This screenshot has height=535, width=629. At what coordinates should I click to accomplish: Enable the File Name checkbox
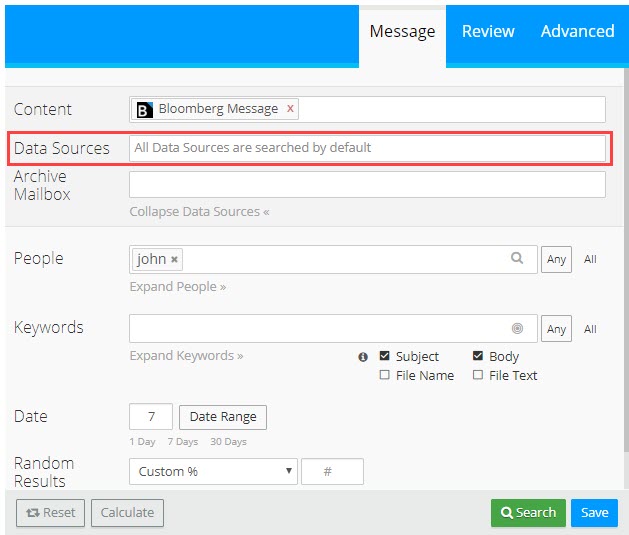[x=385, y=375]
